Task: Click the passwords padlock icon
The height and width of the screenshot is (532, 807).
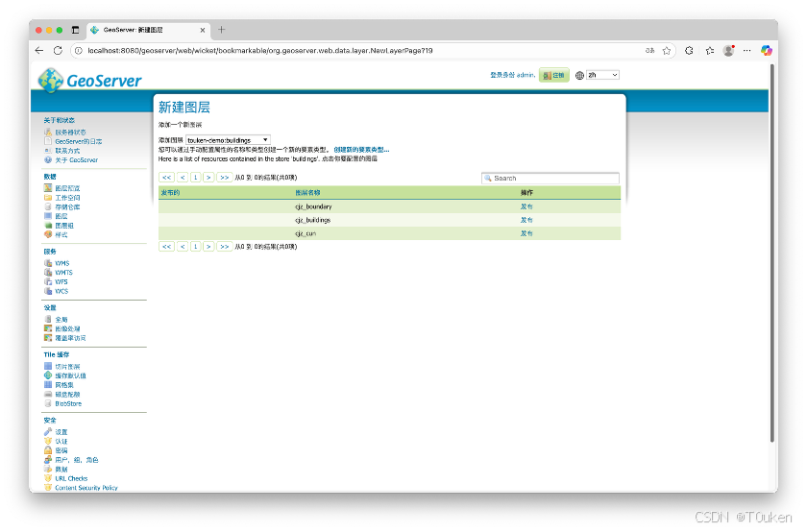Action: (48, 450)
